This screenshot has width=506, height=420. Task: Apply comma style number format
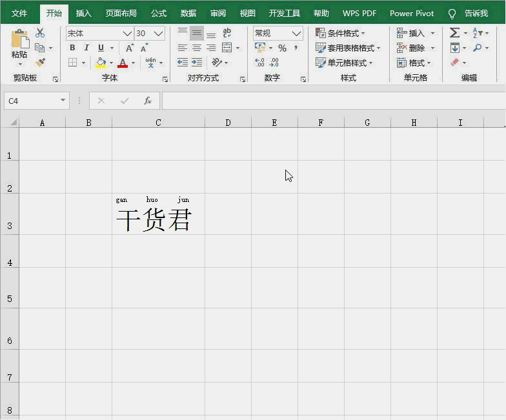coord(296,48)
